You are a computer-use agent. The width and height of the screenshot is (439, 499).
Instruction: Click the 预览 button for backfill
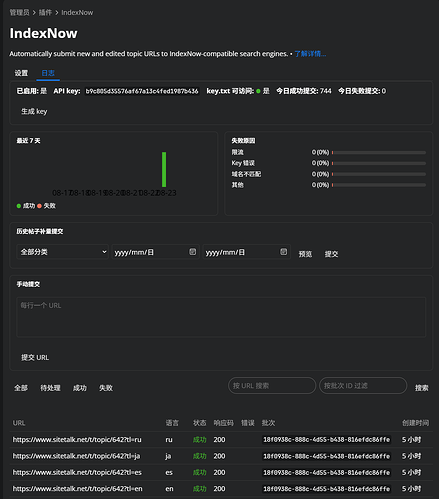click(x=305, y=254)
